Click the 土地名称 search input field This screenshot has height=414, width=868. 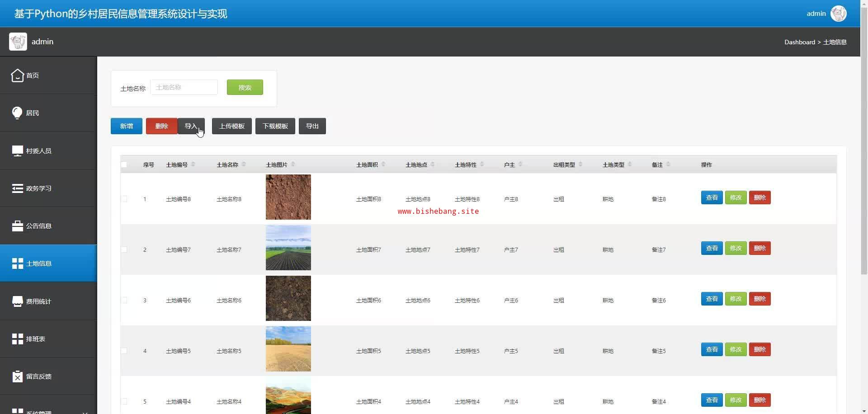184,88
